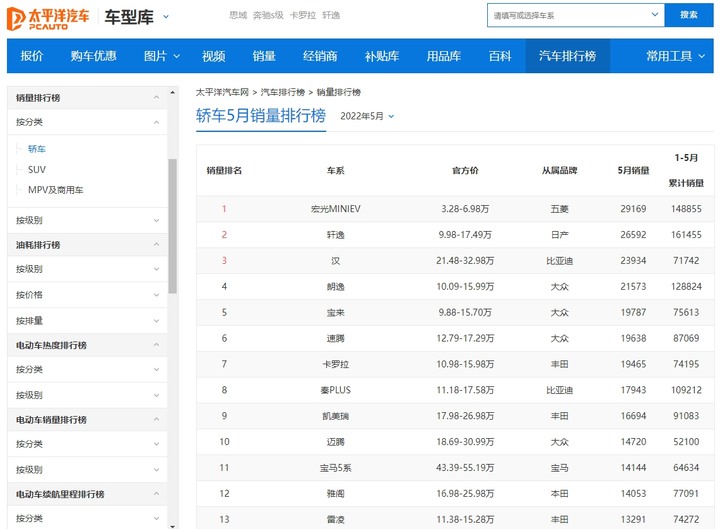Open the 报价 nav item
The width and height of the screenshot is (720, 529).
coord(32,56)
